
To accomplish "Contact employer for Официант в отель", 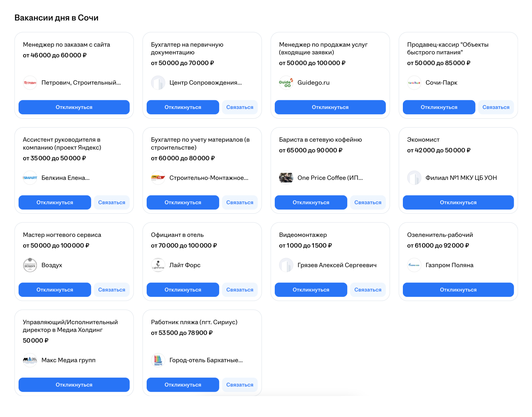I will pos(239,289).
